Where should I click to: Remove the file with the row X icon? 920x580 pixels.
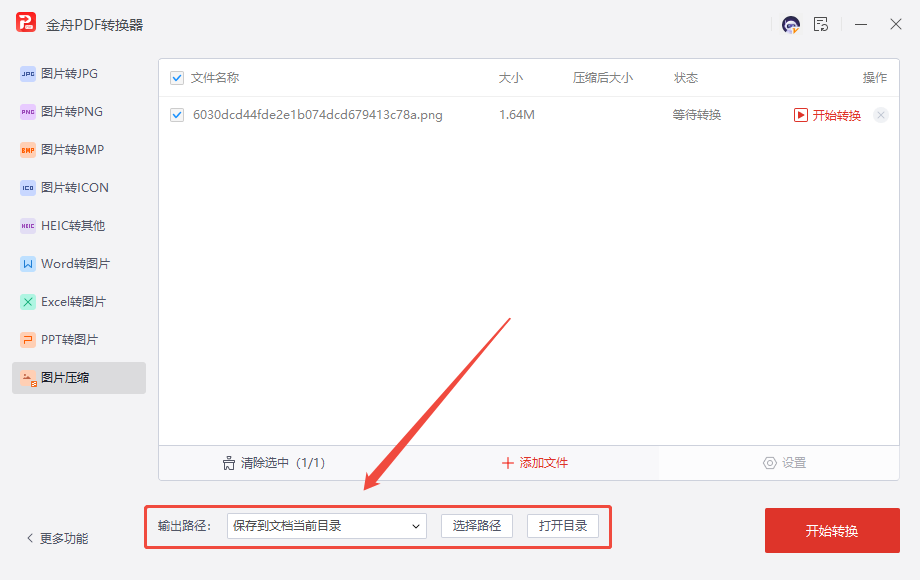pos(881,115)
